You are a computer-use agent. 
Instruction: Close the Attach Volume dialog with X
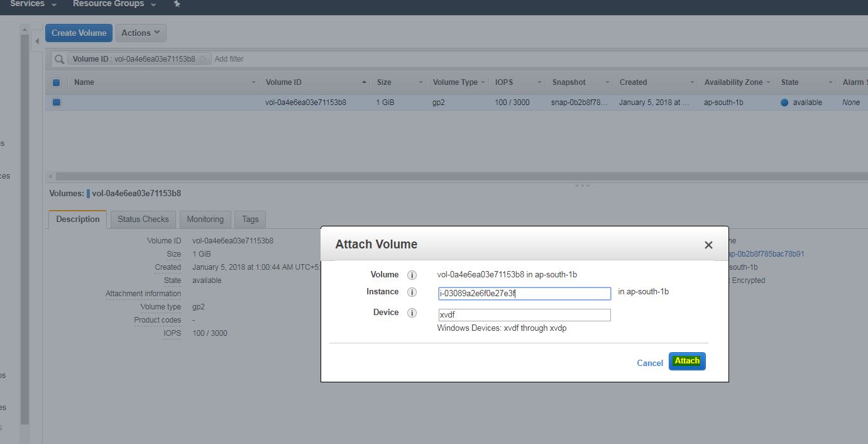coord(708,245)
